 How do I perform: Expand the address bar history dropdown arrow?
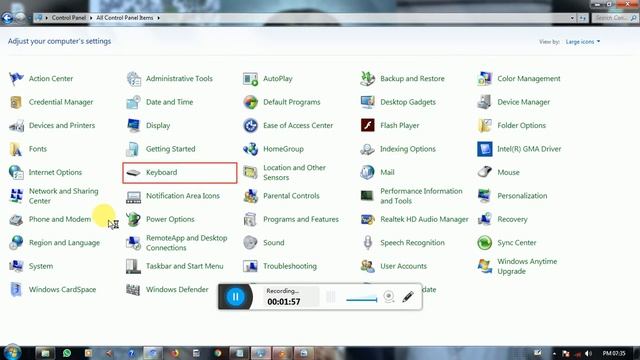click(572, 18)
